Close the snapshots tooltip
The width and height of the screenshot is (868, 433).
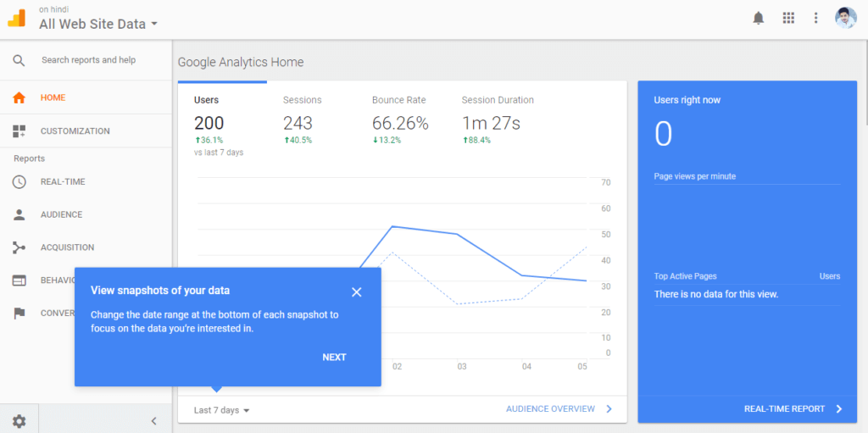[x=357, y=291]
